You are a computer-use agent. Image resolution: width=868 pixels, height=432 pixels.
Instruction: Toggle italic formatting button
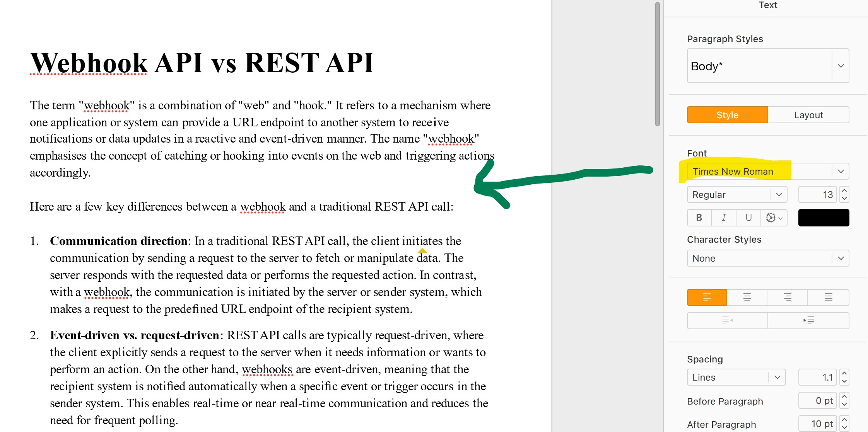[724, 218]
